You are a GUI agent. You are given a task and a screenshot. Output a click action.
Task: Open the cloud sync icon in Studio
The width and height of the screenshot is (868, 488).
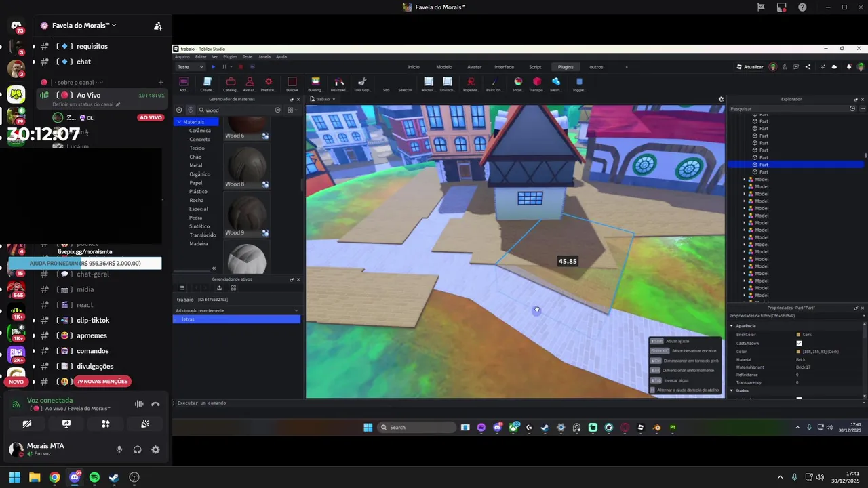834,67
